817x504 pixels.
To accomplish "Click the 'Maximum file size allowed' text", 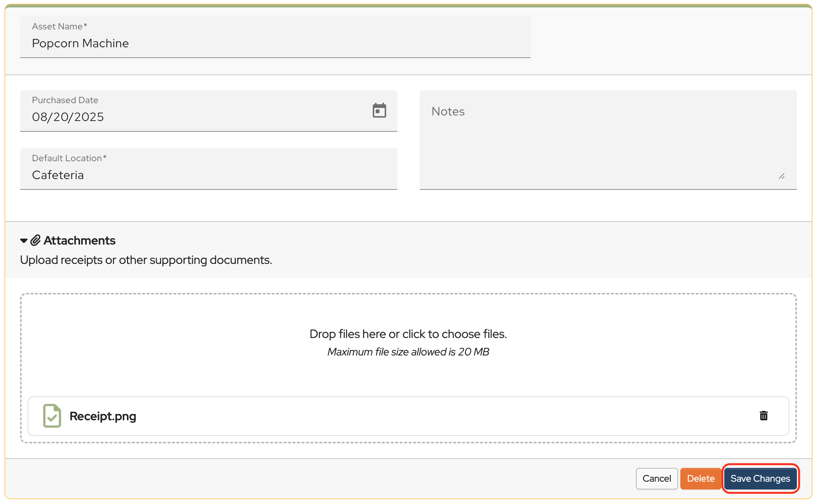I will click(408, 352).
